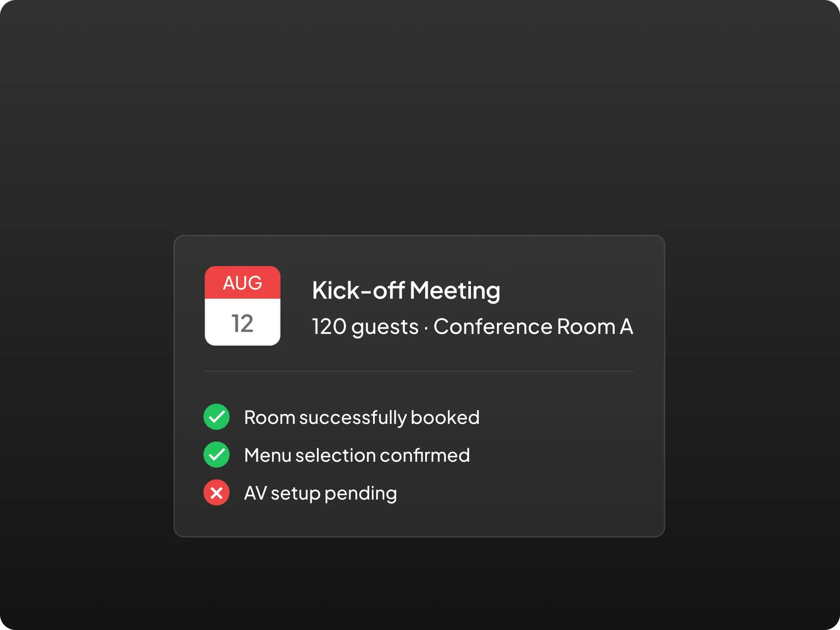840x630 pixels.
Task: Click the word pending in AV setup status
Action: coord(360,494)
